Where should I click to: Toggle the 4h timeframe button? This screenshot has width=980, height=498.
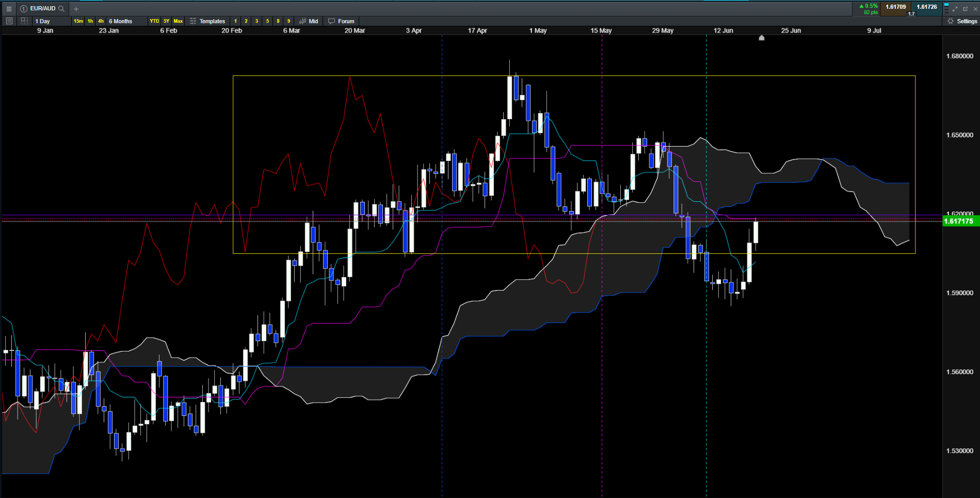[101, 21]
